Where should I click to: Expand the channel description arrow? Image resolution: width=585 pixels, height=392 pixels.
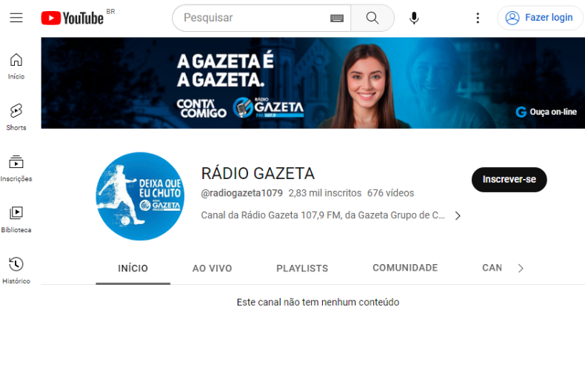tap(458, 216)
